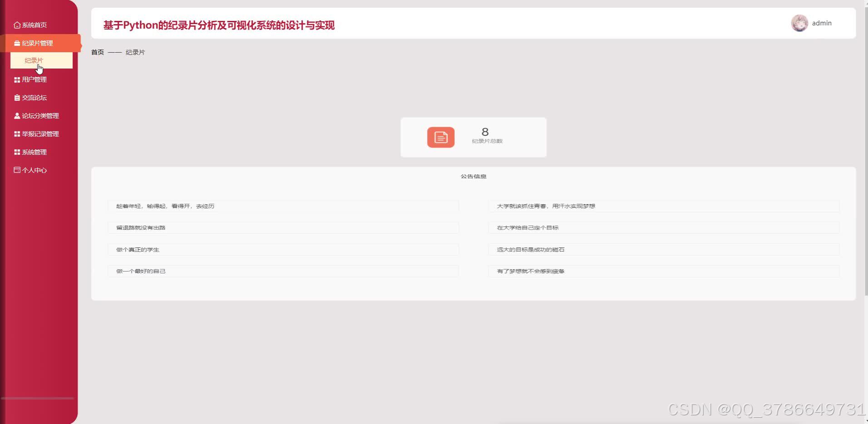The width and height of the screenshot is (868, 424).
Task: Click the 系统管理 icon
Action: [17, 152]
